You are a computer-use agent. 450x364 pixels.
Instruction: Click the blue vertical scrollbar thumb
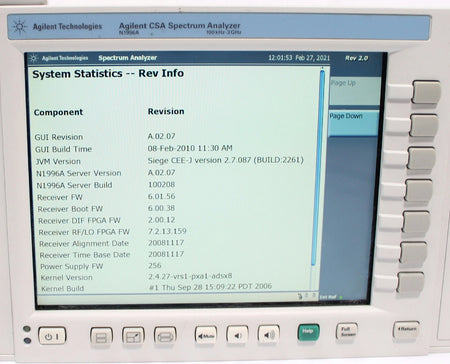[318, 167]
